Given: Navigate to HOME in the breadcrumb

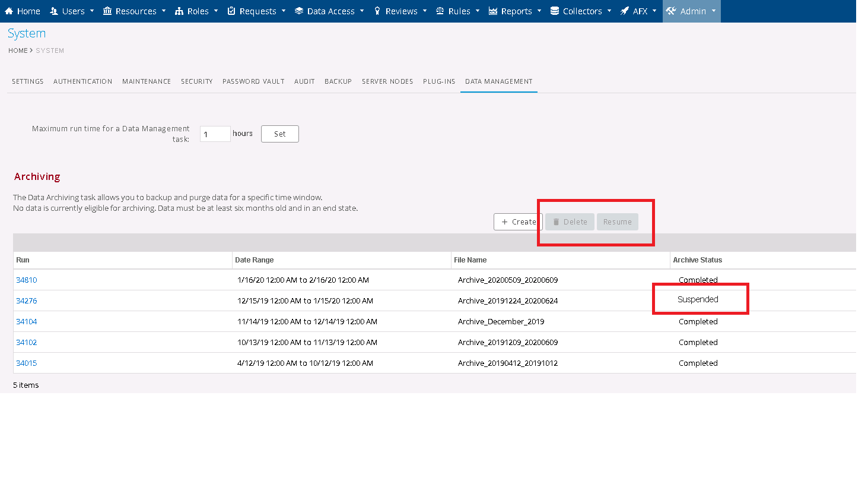Looking at the screenshot, I should point(18,51).
